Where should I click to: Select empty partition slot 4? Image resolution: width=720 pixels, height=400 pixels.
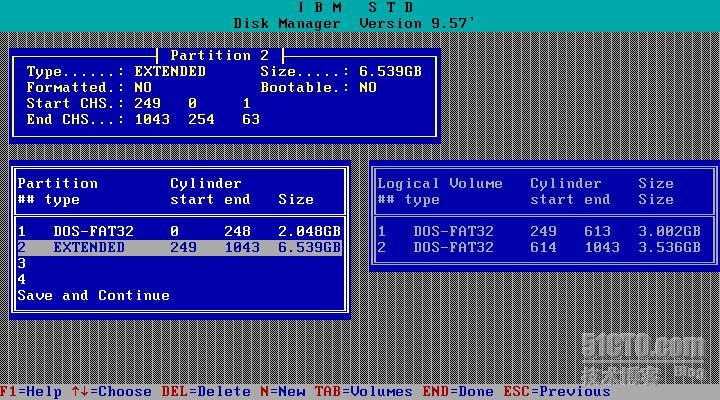coord(180,280)
